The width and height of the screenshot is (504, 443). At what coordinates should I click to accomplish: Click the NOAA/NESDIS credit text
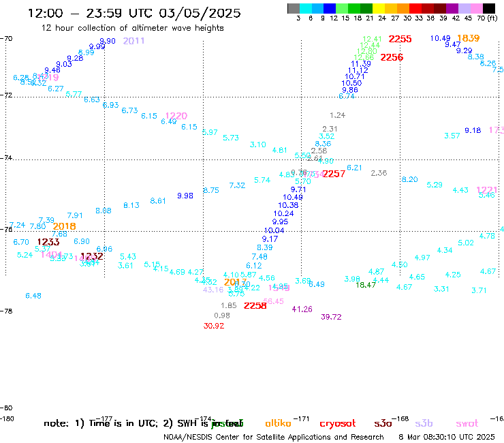[x=274, y=438]
